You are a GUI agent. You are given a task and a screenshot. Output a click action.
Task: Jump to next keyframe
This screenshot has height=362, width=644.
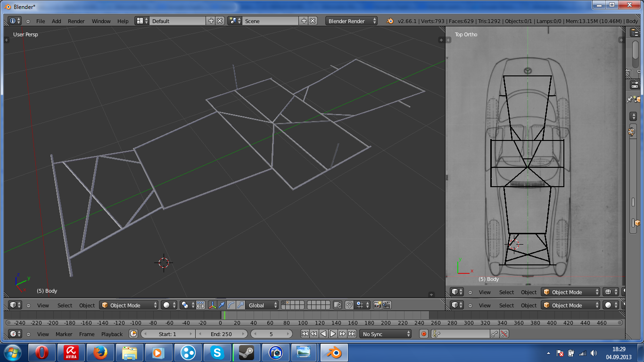click(x=342, y=334)
